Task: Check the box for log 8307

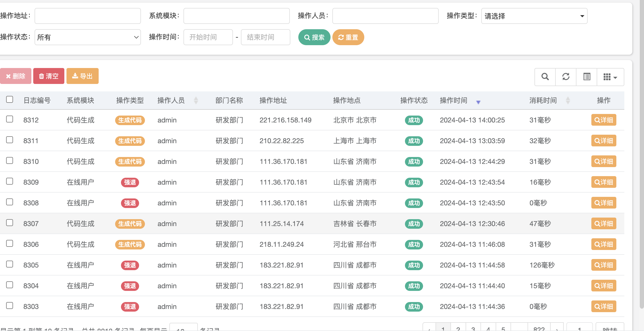Action: click(10, 223)
